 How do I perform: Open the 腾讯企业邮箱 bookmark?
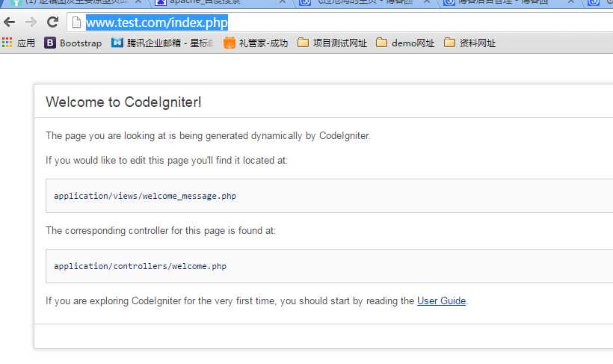pos(162,43)
